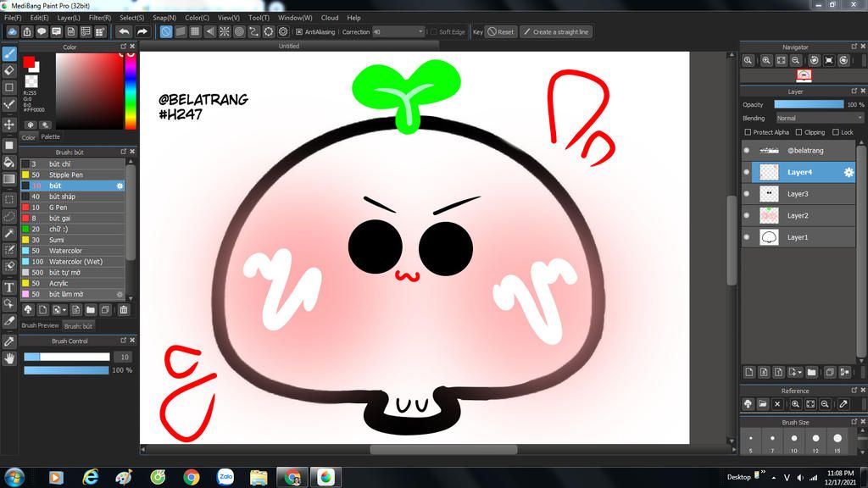868x488 pixels.
Task: Open the Blending mode dropdown
Action: tap(819, 119)
